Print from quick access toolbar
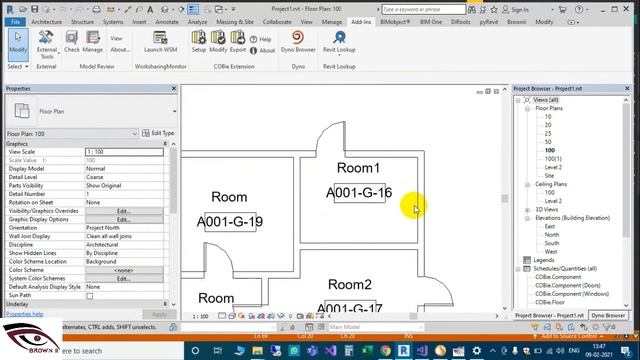640x360 pixels. 96,9
